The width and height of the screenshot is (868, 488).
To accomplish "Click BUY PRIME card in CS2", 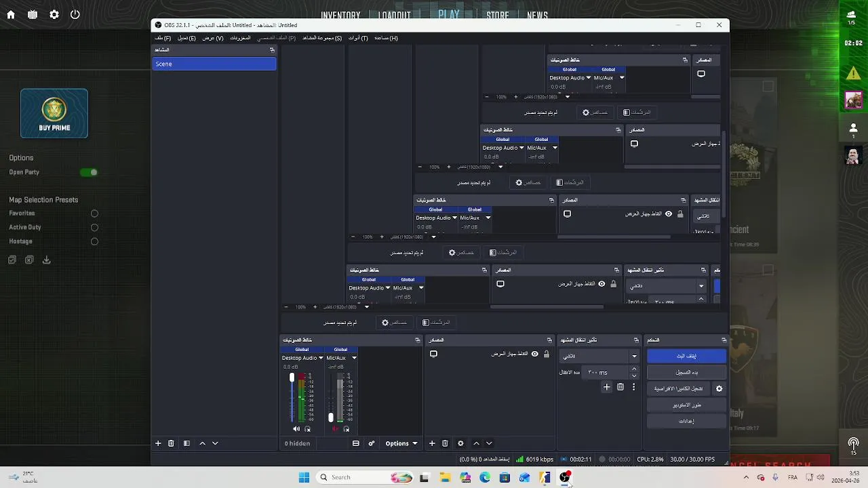I will [54, 113].
